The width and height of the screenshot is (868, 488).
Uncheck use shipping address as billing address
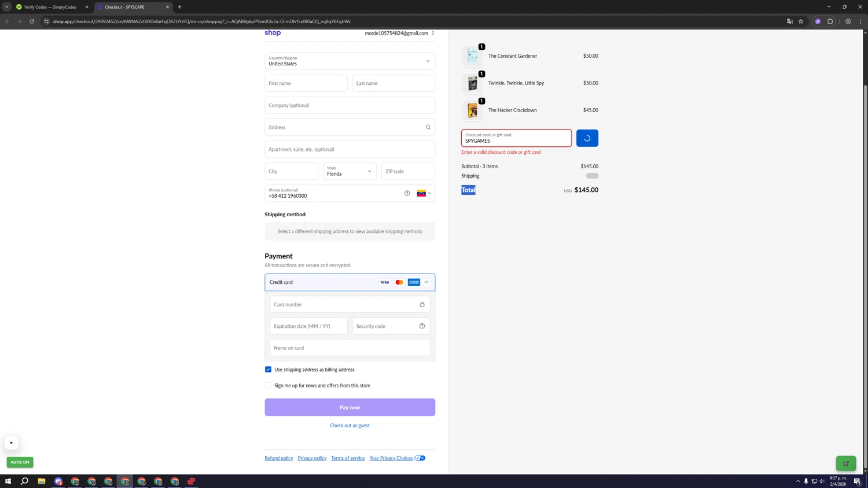268,369
